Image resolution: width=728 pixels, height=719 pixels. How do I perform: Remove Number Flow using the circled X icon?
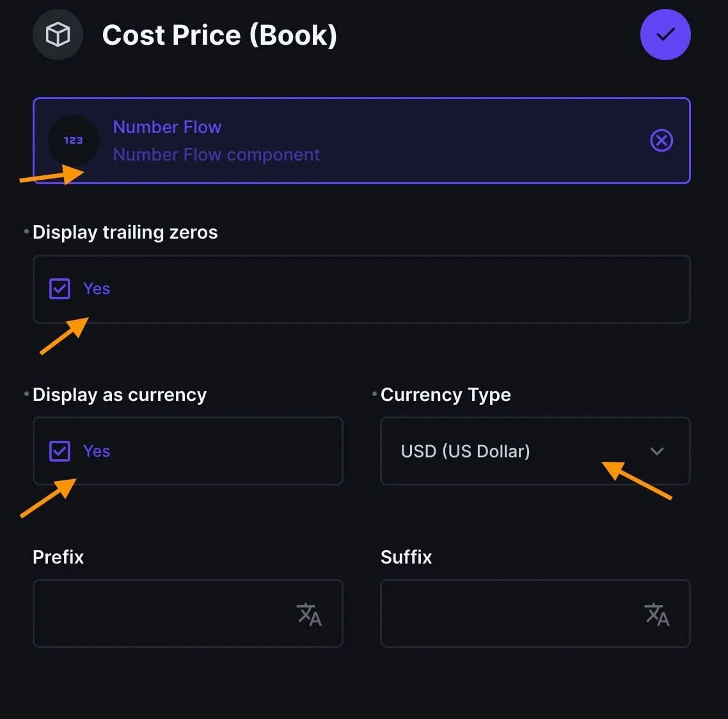[661, 140]
